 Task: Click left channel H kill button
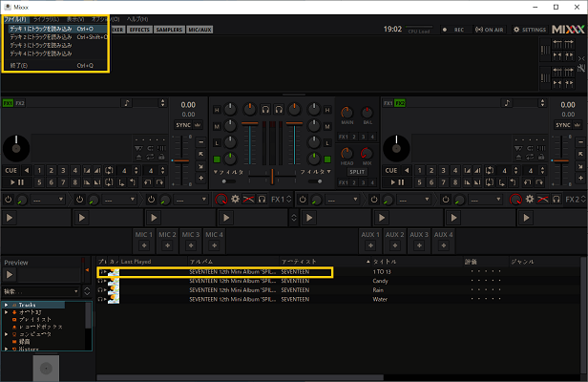(x=217, y=110)
